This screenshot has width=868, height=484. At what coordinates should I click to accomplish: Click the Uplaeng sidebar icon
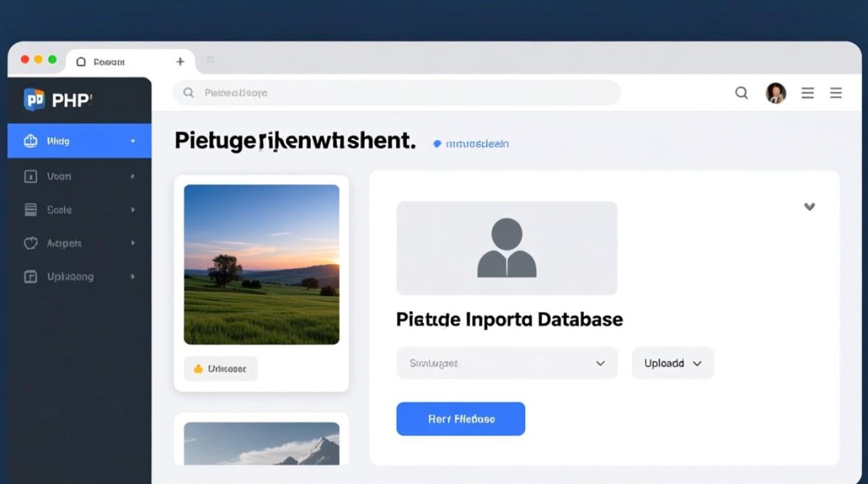[30, 277]
